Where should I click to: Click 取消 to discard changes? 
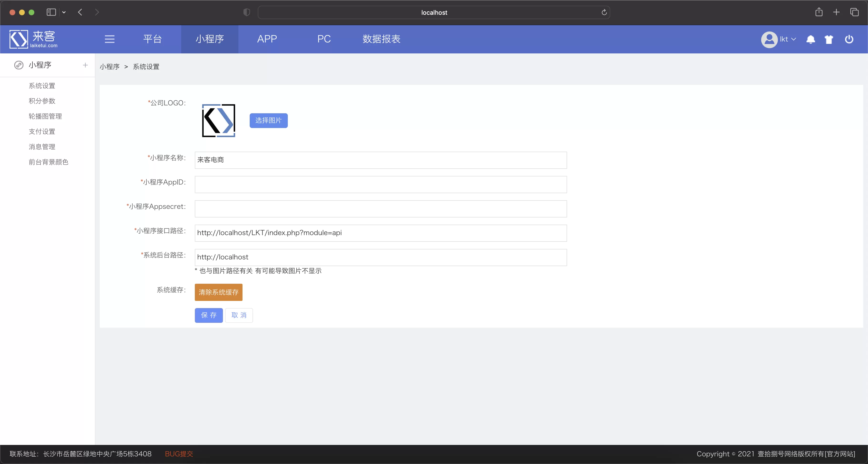pyautogui.click(x=238, y=315)
